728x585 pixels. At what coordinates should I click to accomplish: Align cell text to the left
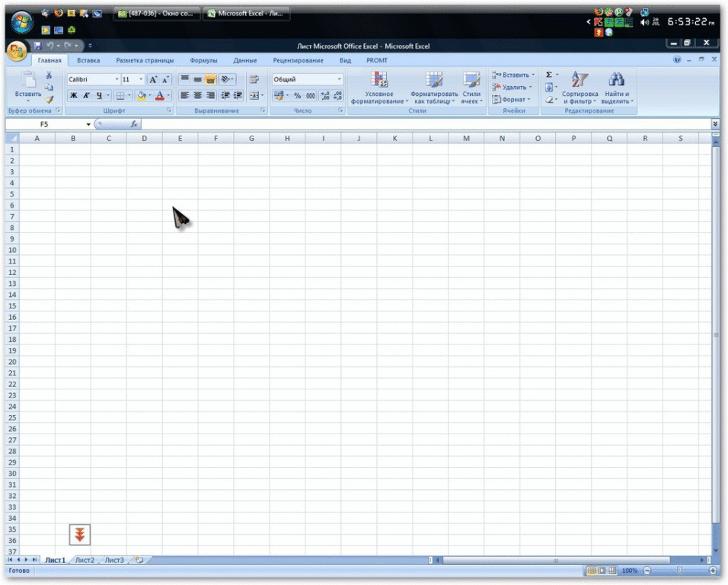tap(185, 95)
